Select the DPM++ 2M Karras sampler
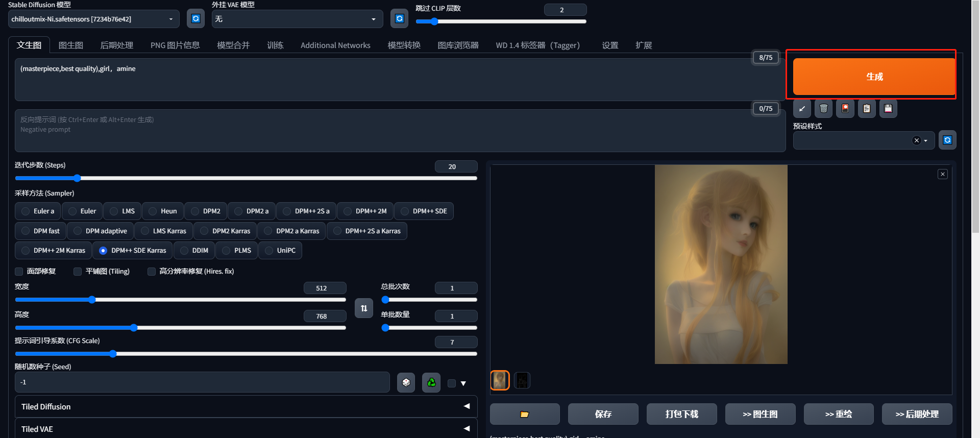This screenshot has width=980, height=438. pos(54,251)
